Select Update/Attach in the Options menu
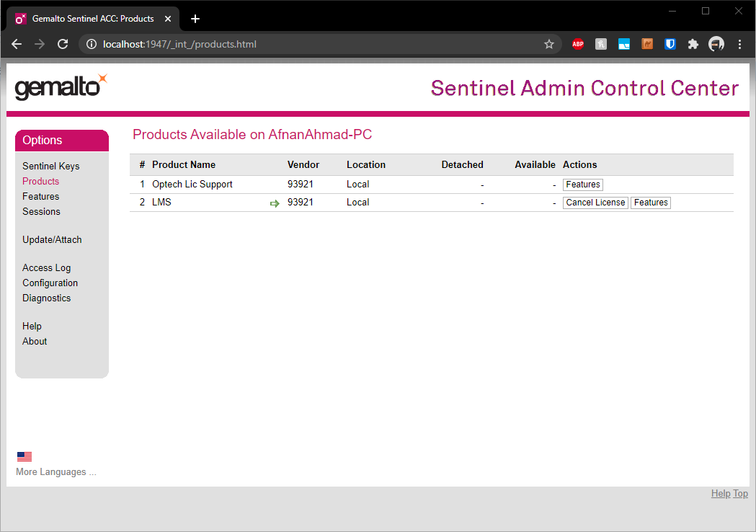 (x=52, y=239)
